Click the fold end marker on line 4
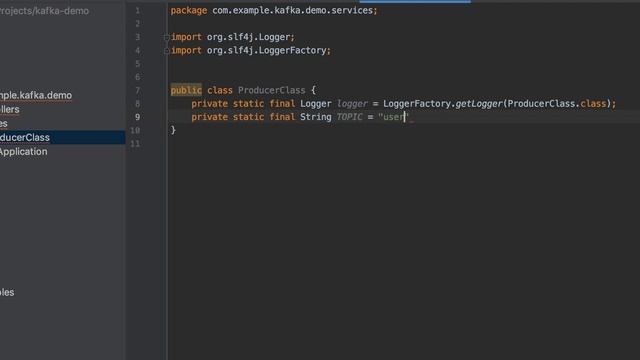 click(x=167, y=51)
